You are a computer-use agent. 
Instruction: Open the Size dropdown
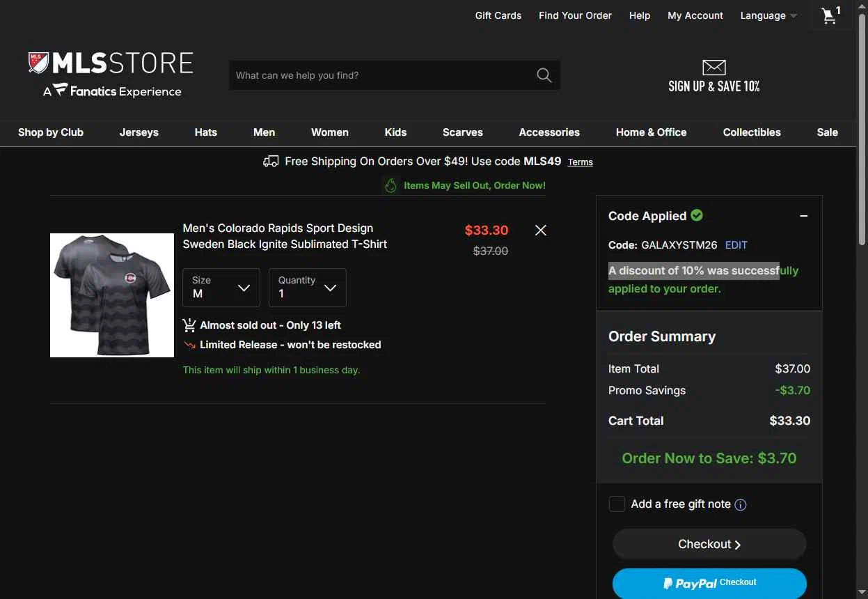pyautogui.click(x=221, y=288)
